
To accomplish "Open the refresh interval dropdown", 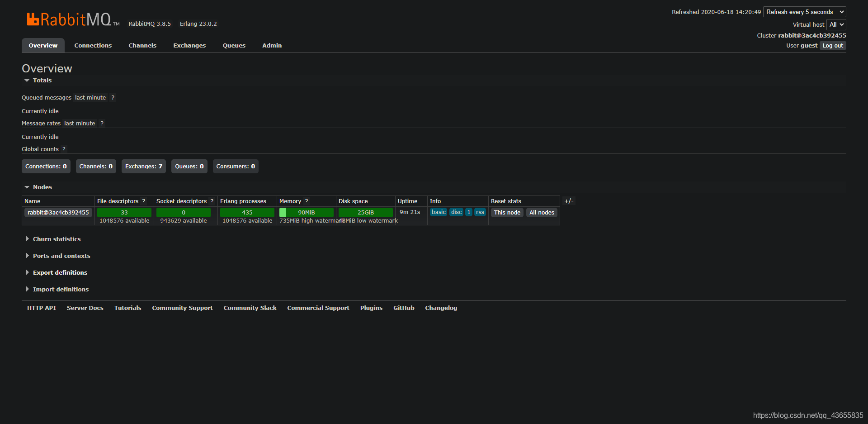I will pos(805,12).
